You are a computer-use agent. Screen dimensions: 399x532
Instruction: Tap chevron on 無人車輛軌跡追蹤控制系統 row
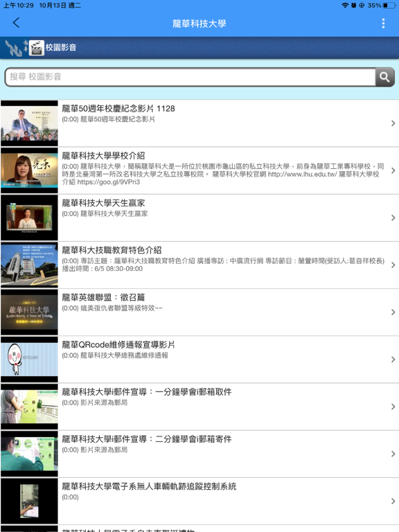point(393,501)
